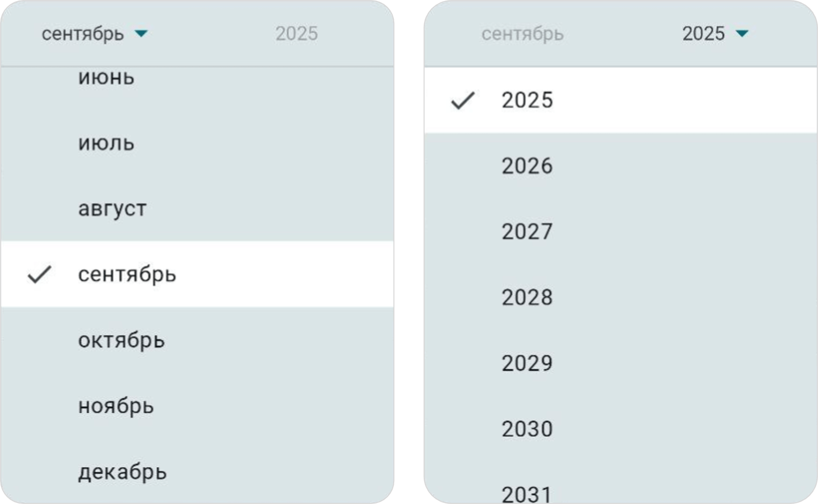The image size is (818, 504).
Task: Pick август from the month list
Action: point(112,209)
